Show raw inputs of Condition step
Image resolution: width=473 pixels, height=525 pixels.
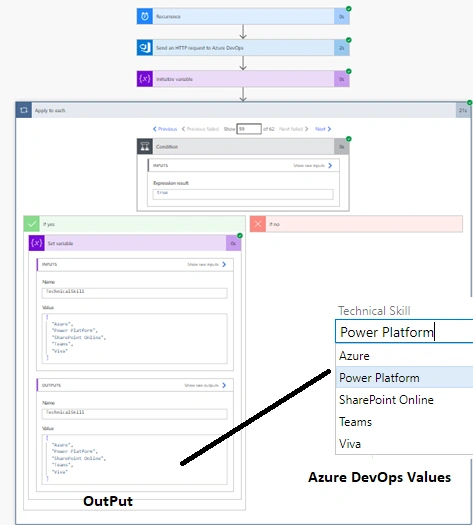tap(313, 165)
